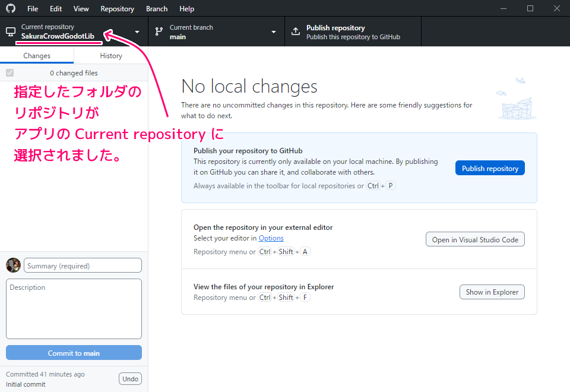Click the Summary (required) input field
The height and width of the screenshot is (392, 570).
click(83, 265)
